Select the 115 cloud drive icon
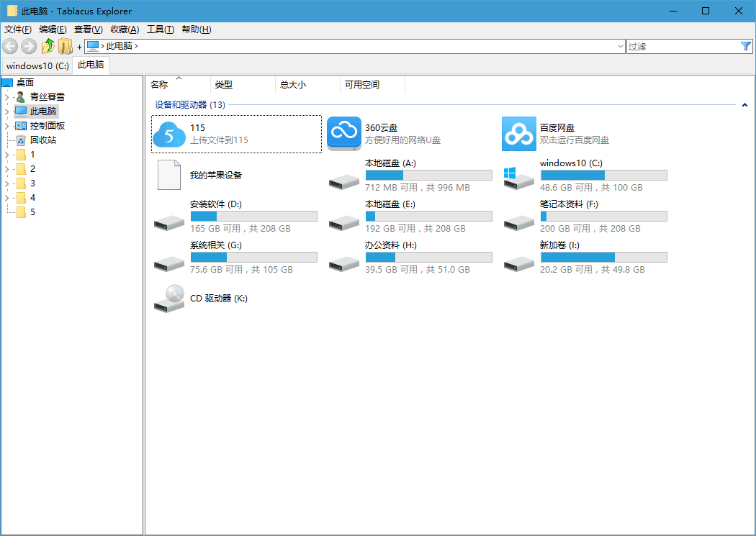Image resolution: width=756 pixels, height=536 pixels. (169, 134)
